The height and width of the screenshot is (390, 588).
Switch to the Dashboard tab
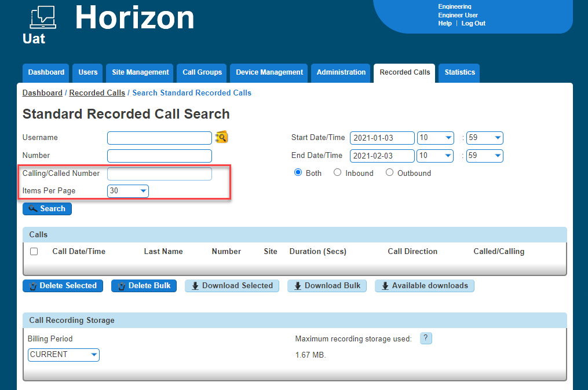[46, 73]
